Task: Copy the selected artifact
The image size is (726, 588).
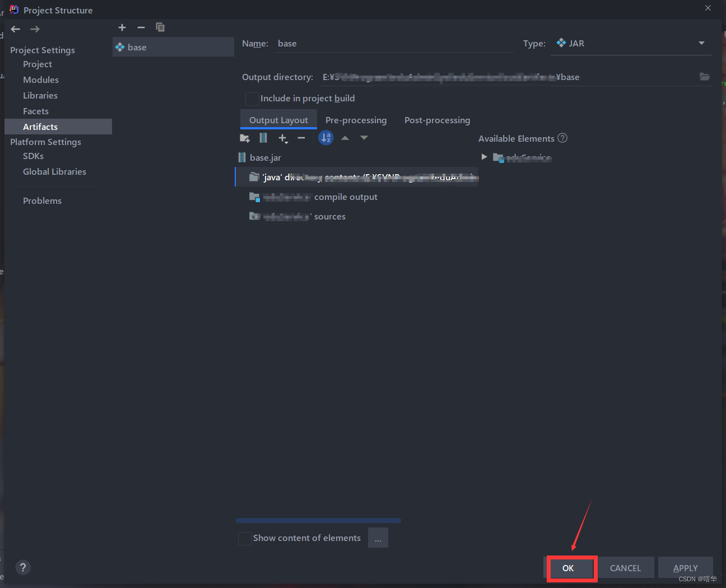Action: (x=160, y=27)
